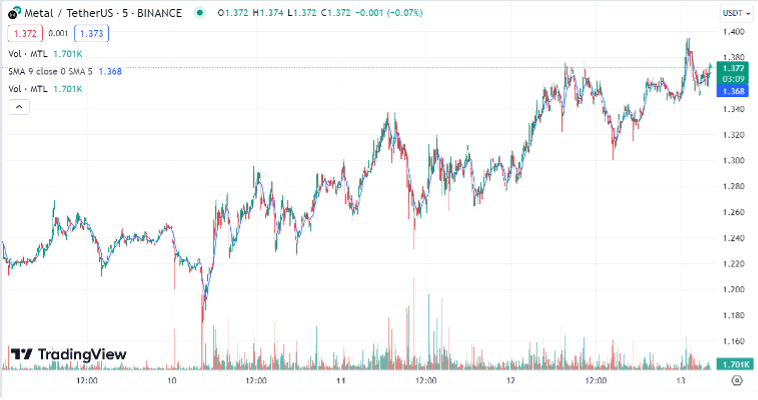Click the blue 1.368 SMA price label
This screenshot has height=400, width=758.
click(x=735, y=91)
